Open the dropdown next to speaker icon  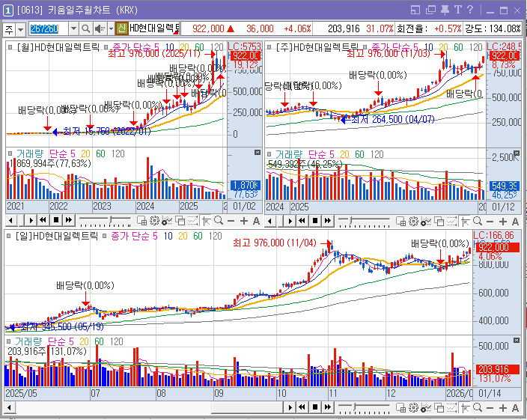[111, 29]
